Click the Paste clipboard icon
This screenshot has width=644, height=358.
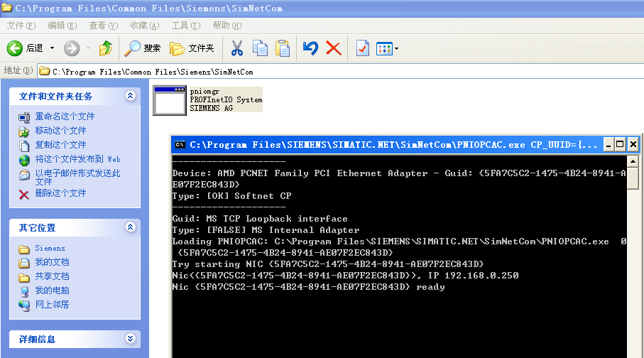pos(283,48)
